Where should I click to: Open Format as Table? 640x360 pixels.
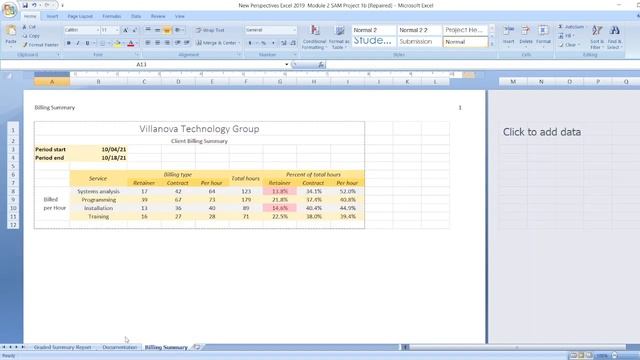click(339, 37)
